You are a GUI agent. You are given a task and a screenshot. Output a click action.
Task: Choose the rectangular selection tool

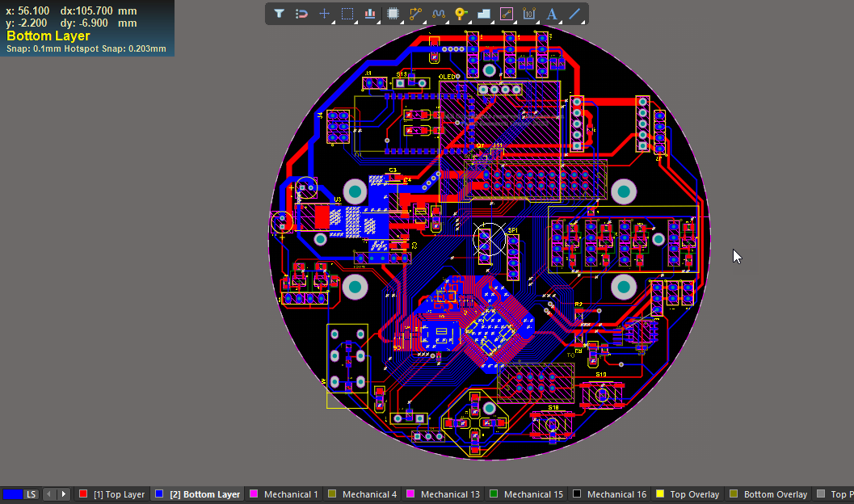click(x=347, y=14)
